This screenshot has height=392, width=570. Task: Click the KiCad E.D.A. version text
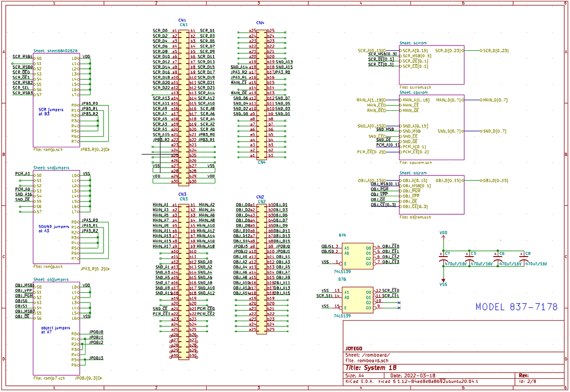point(411,381)
